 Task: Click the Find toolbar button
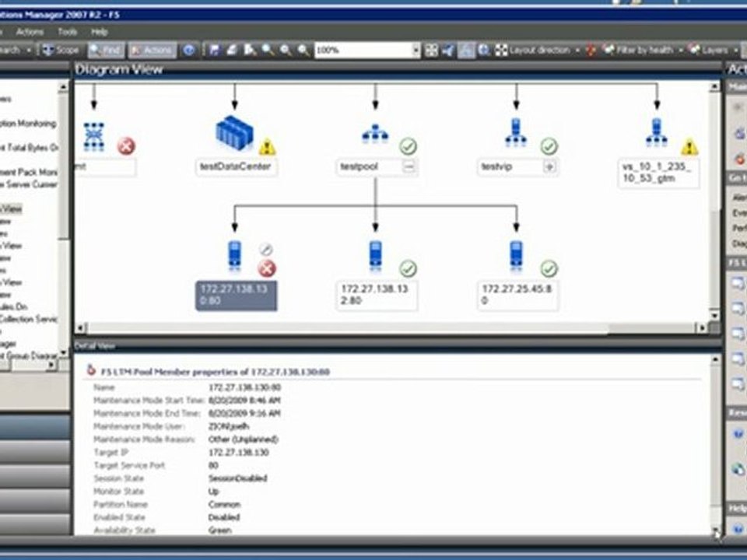(106, 50)
